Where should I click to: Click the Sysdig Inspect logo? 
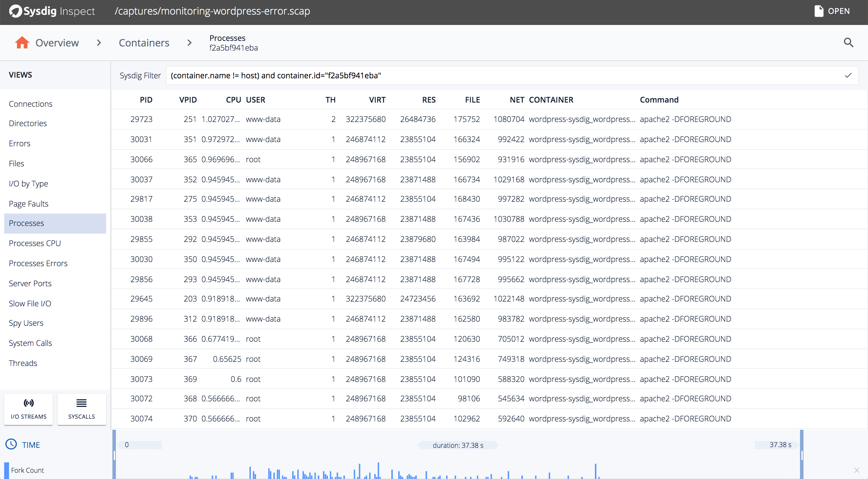[x=16, y=11]
